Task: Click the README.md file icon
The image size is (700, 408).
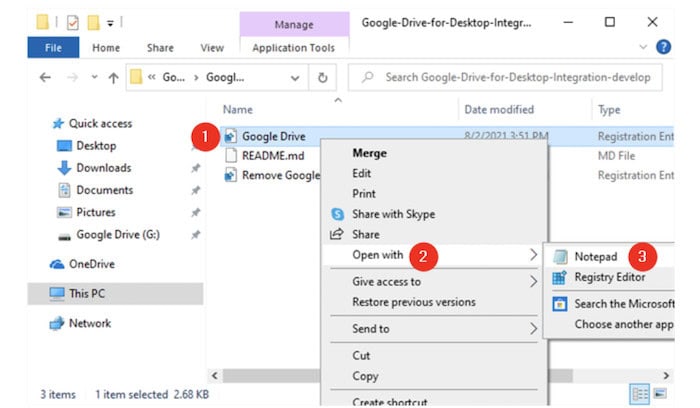Action: coord(230,155)
